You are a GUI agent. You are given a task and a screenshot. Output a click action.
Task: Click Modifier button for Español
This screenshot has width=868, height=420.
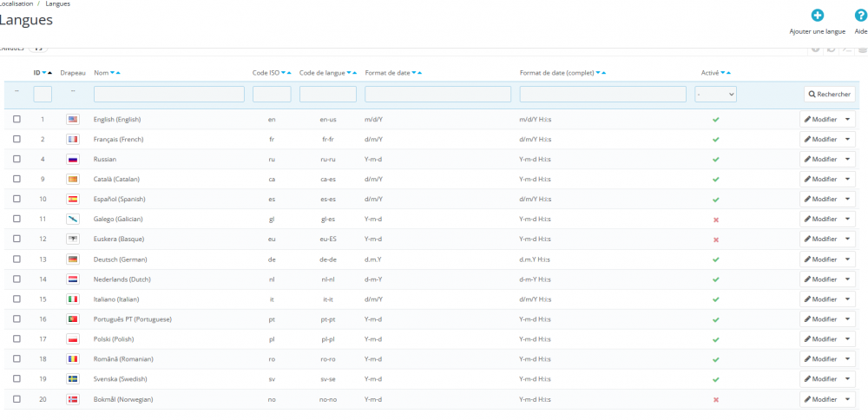[x=820, y=199]
